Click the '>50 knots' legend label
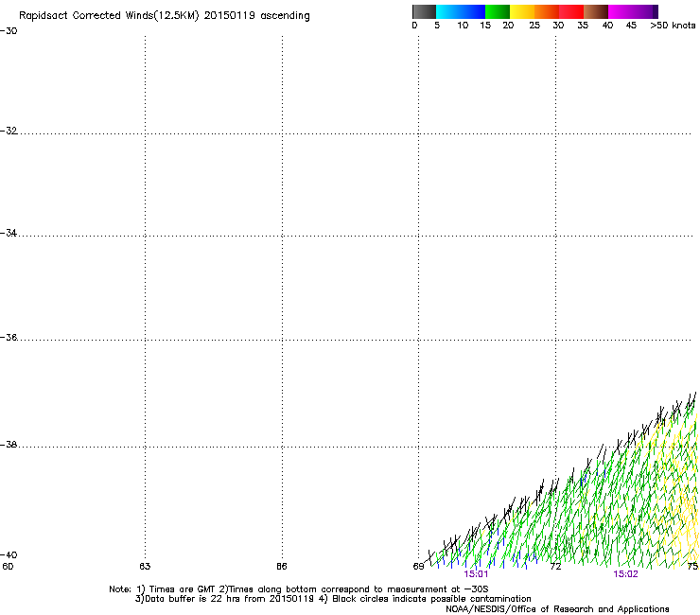700x615 pixels. tap(673, 26)
